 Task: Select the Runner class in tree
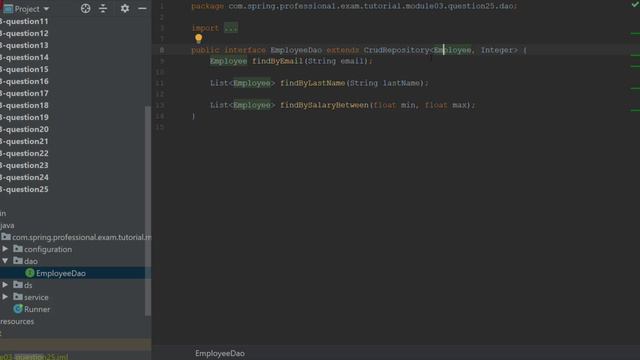pyautogui.click(x=37, y=309)
